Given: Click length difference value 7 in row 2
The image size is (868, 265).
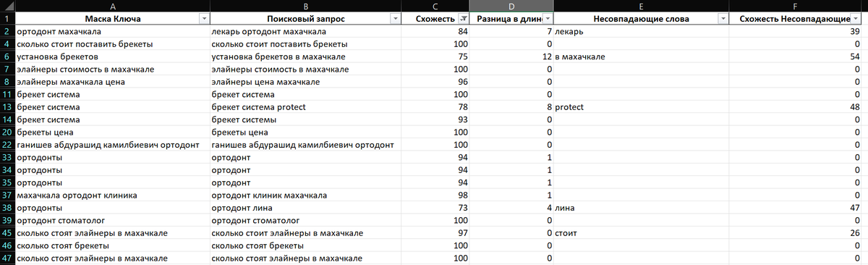Looking at the screenshot, I should (511, 32).
